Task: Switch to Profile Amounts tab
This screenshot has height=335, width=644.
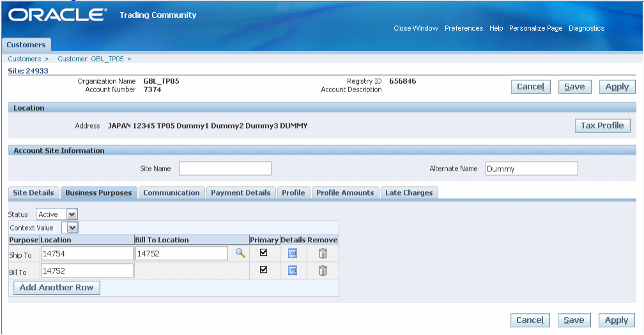Action: [x=345, y=193]
